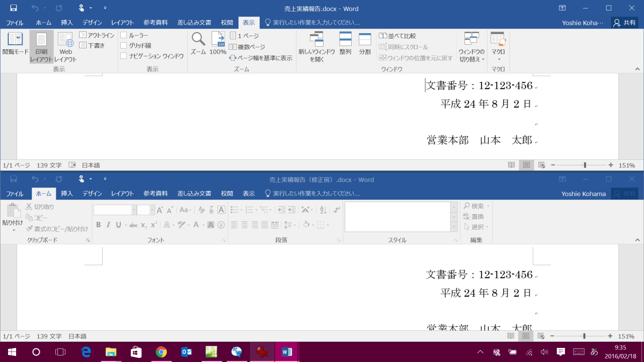Click 切り取り cut in the lower window
This screenshot has height=362, width=644.
(40, 207)
